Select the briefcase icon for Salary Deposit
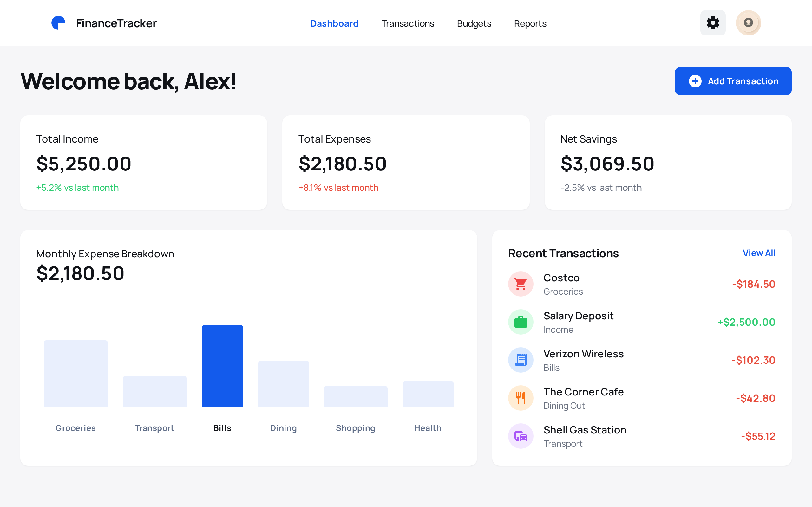812x507 pixels. point(521,322)
